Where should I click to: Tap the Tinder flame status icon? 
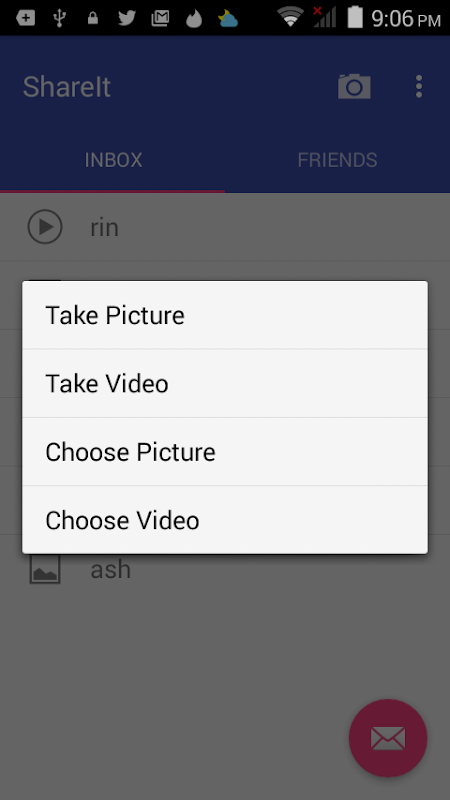pyautogui.click(x=194, y=18)
